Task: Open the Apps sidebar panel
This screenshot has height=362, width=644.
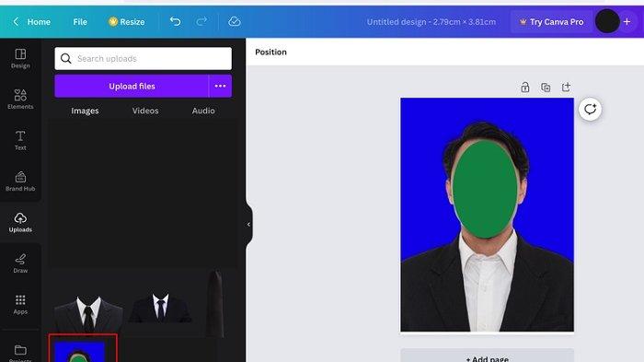Action: point(20,305)
